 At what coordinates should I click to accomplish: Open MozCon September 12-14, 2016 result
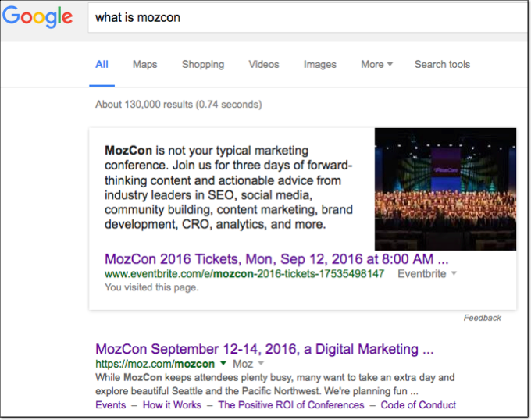tap(264, 348)
